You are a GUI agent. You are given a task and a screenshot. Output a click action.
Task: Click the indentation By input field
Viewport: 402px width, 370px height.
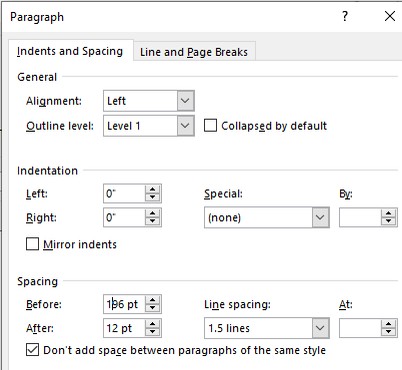pos(360,217)
